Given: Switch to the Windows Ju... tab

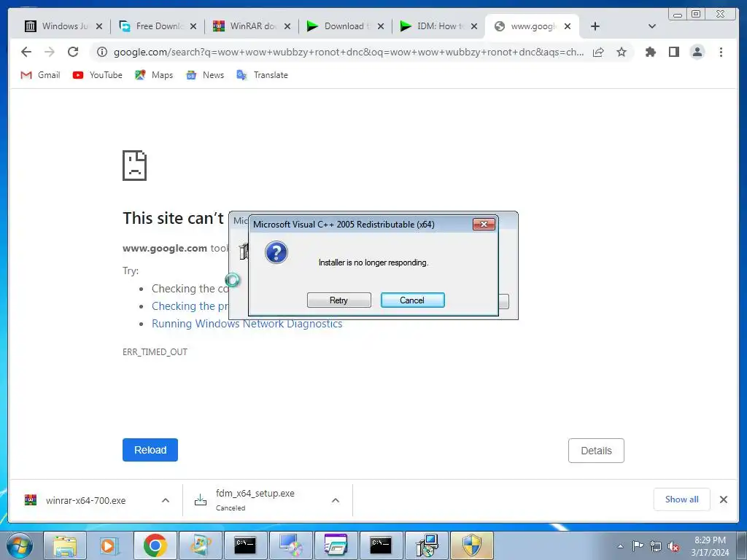Looking at the screenshot, I should click(56, 26).
